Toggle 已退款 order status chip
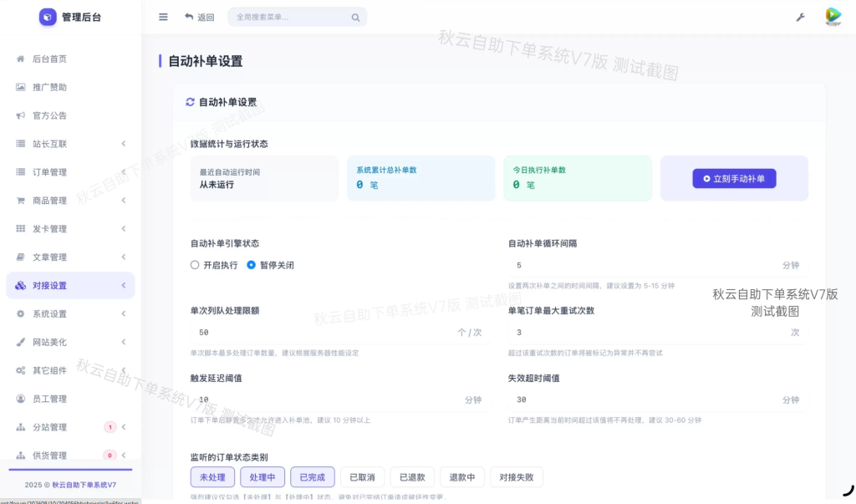Image resolution: width=856 pixels, height=504 pixels. (x=412, y=477)
